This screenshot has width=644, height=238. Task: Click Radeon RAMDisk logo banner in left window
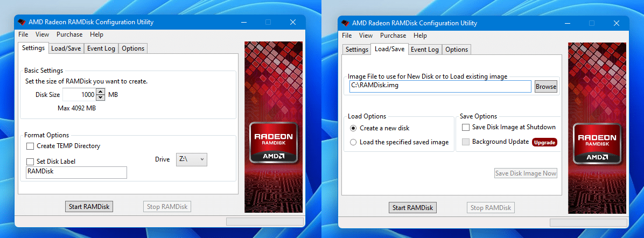274,127
